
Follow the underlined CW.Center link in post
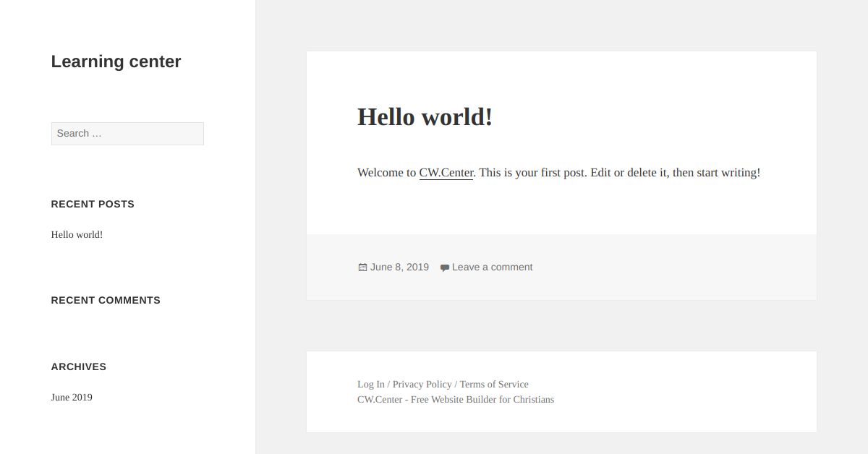[x=446, y=173]
